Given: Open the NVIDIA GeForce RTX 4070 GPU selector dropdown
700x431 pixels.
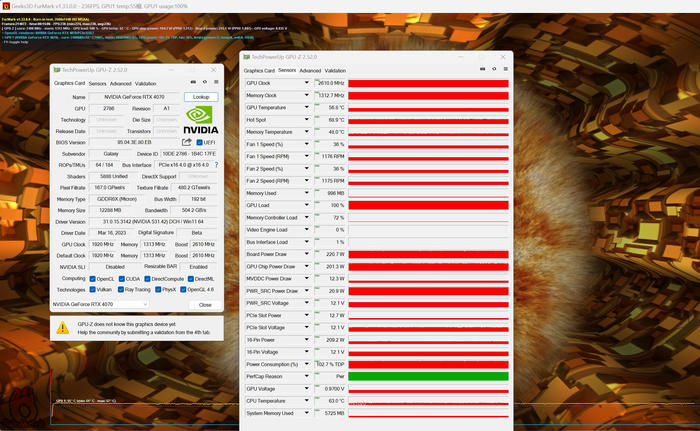Looking at the screenshot, I should coord(100,304).
